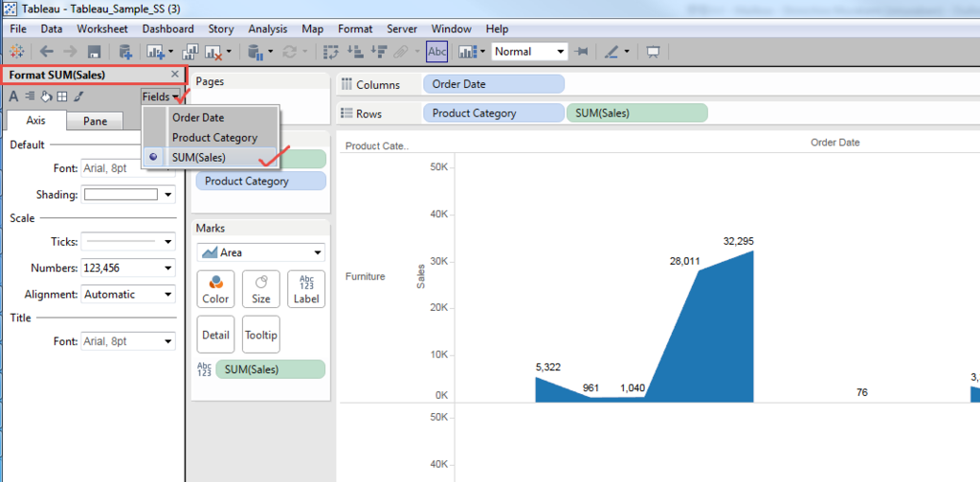The height and width of the screenshot is (482, 980).
Task: Open the Fields dropdown in Format pane
Action: tap(161, 97)
